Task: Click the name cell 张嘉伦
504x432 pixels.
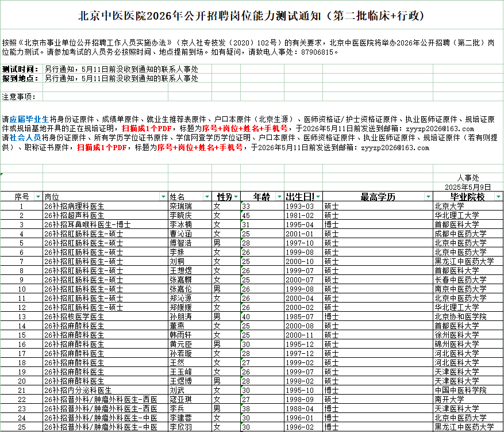Action: pos(190,289)
